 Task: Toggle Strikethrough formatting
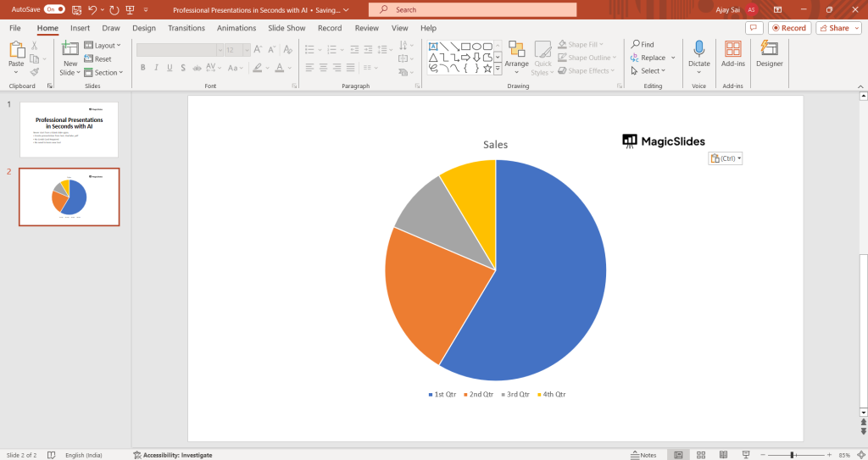(x=197, y=68)
